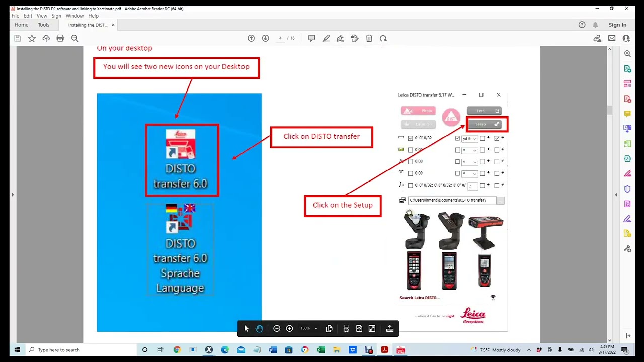The image size is (644, 362).
Task: Send file by email envelope icon
Action: (x=612, y=38)
